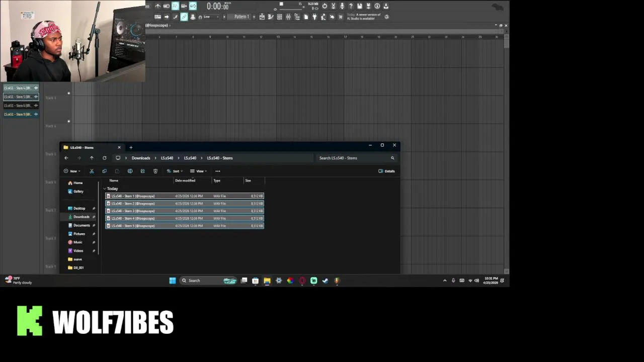Viewport: 644px width, 362px height.
Task: Open the Line snap dropdown
Action: click(211, 17)
